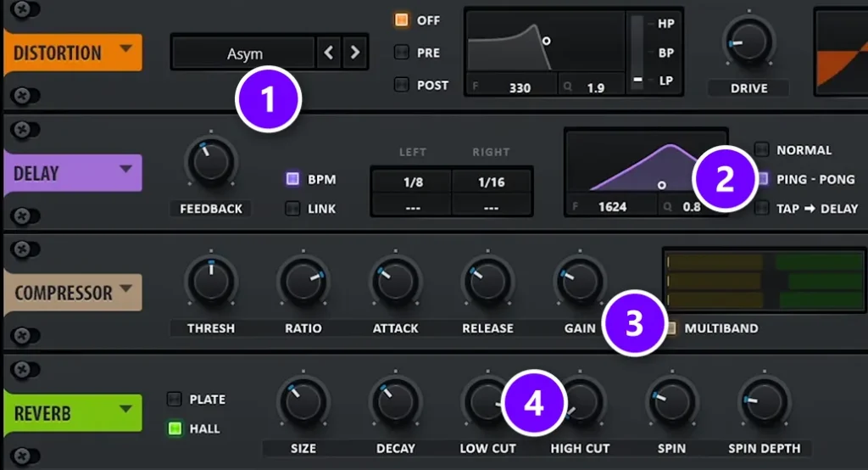868x470 pixels.
Task: Click the move handle below the COMPRESSOR tab
Action: [x=25, y=335]
